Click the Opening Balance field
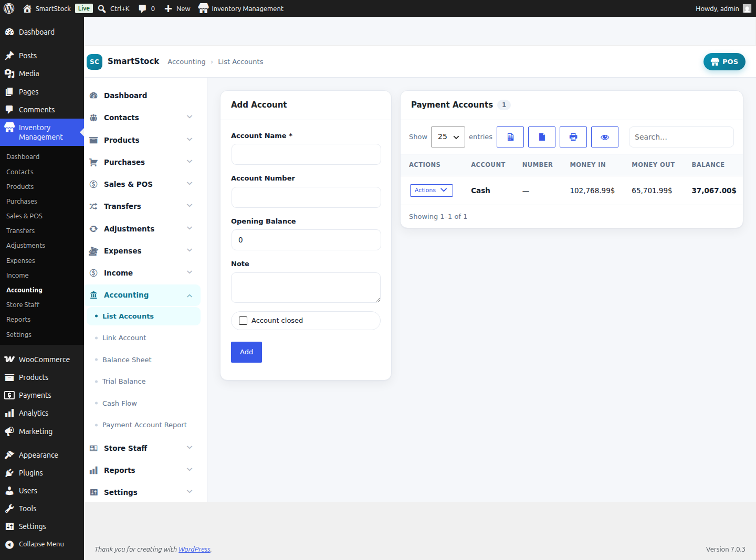Image resolution: width=756 pixels, height=560 pixels. coord(306,240)
